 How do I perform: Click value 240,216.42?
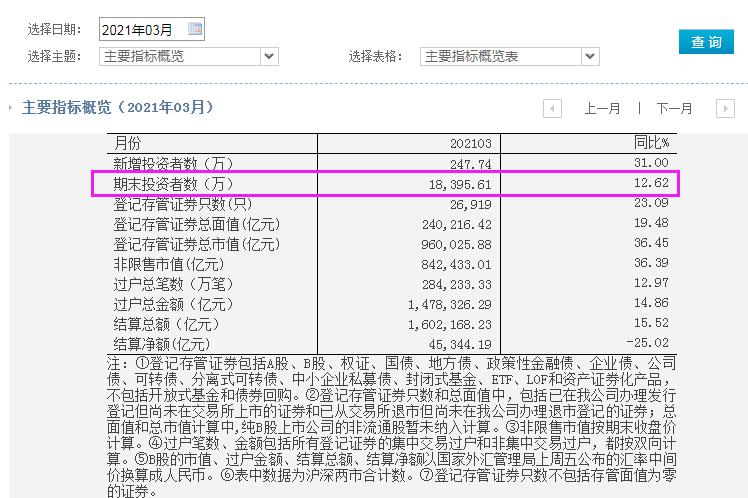(x=457, y=225)
